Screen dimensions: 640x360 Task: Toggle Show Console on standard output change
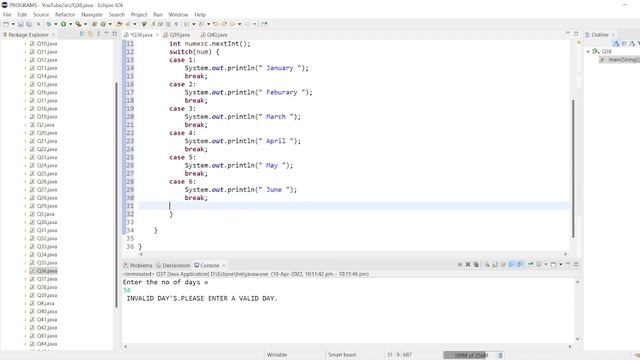[512, 264]
